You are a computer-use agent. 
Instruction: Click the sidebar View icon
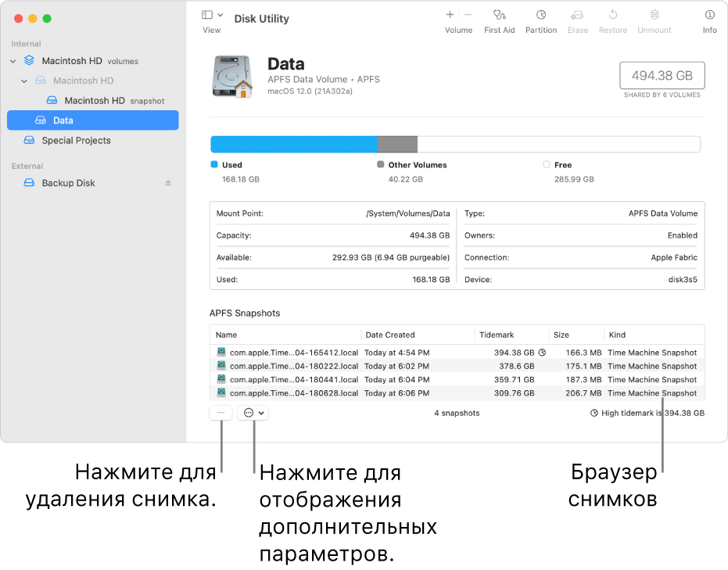point(207,15)
